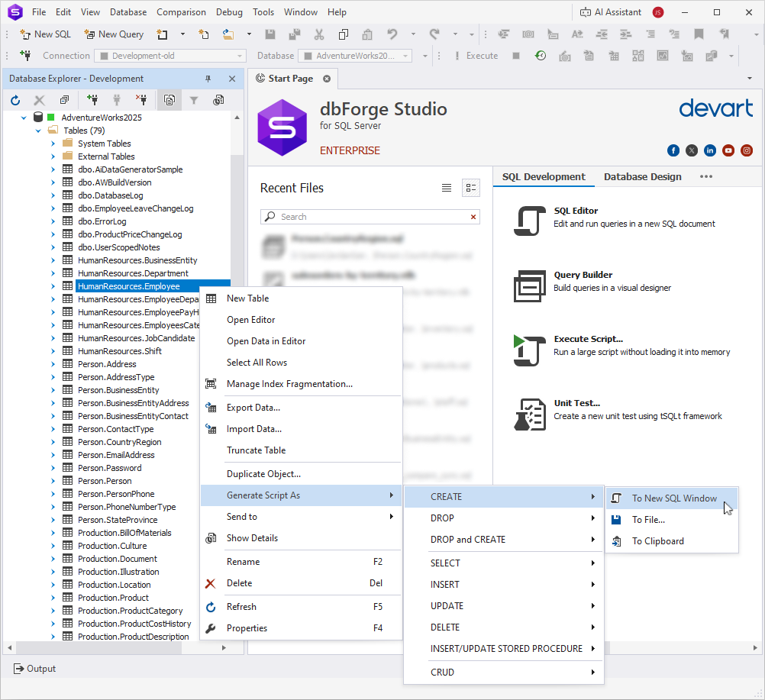This screenshot has width=765, height=700.
Task: Show more tabs via the ellipsis
Action: pos(706,176)
